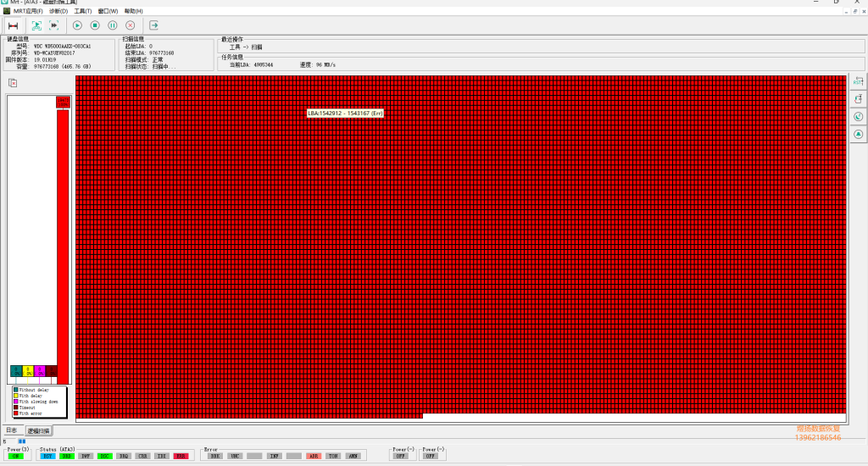Click the firmware version 19.01H19
The height and width of the screenshot is (466, 868).
click(45, 60)
